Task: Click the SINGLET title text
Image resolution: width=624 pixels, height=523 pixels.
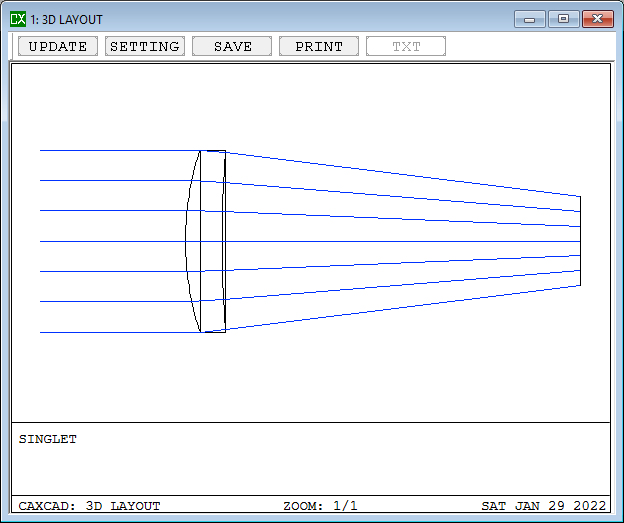Action: pyautogui.click(x=48, y=439)
